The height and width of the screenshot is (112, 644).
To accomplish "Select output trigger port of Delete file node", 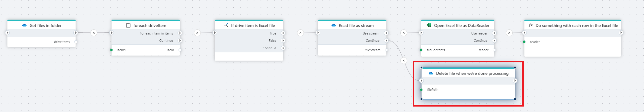I will pos(515,81).
